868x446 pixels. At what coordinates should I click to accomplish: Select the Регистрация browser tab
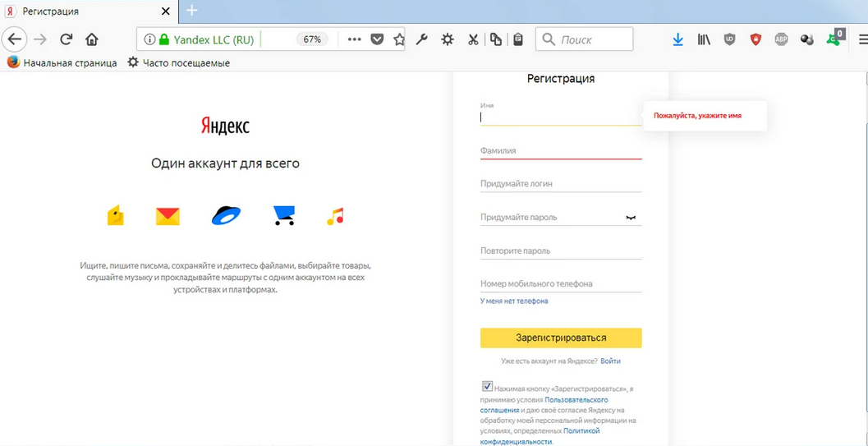click(90, 11)
